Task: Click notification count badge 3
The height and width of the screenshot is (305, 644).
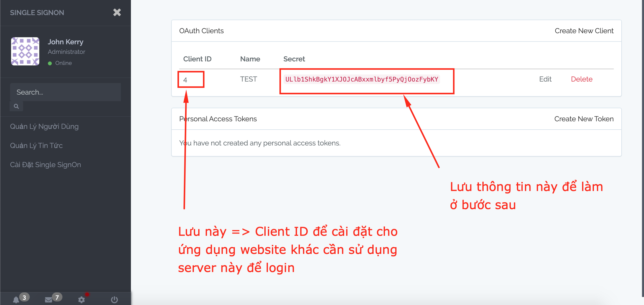Action: [24, 297]
